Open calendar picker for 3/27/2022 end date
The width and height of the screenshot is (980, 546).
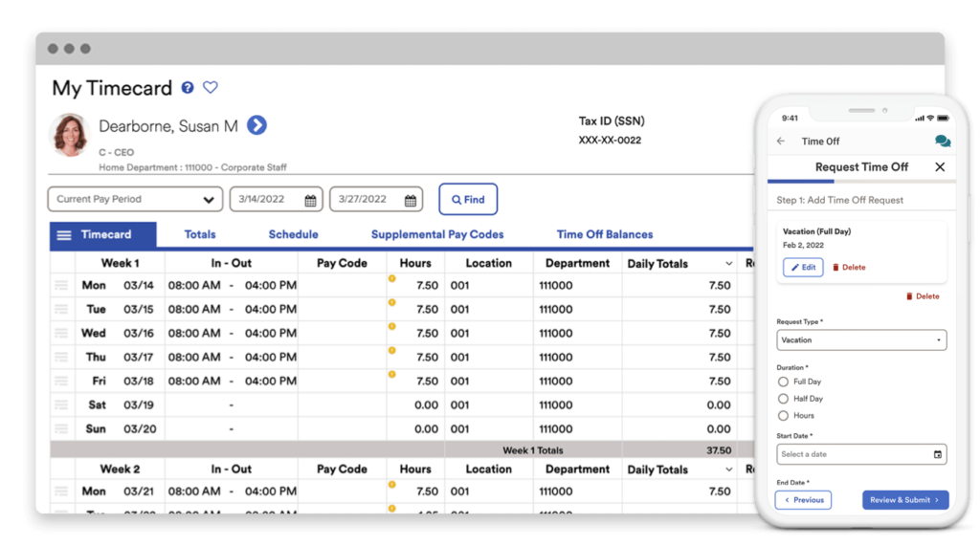(410, 200)
